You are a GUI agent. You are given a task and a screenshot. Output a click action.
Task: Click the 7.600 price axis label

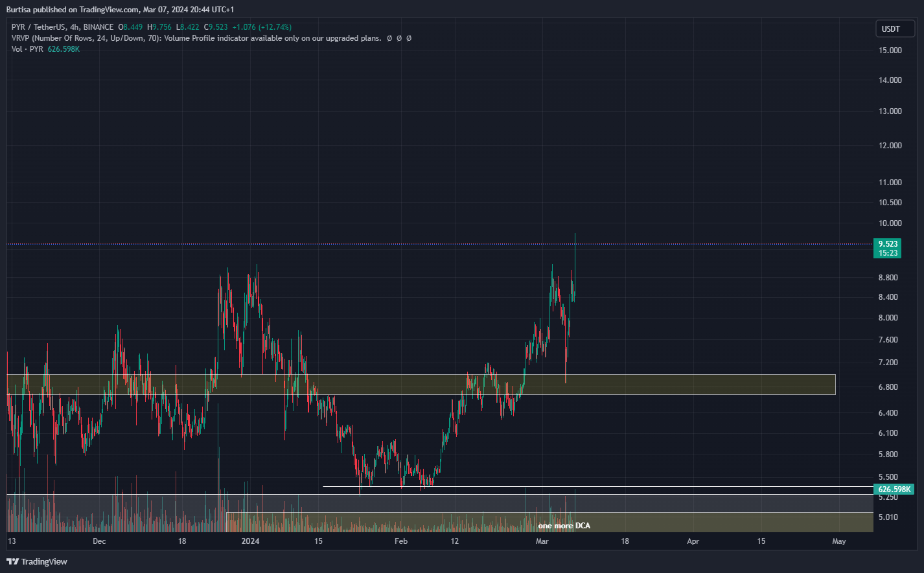(x=888, y=340)
